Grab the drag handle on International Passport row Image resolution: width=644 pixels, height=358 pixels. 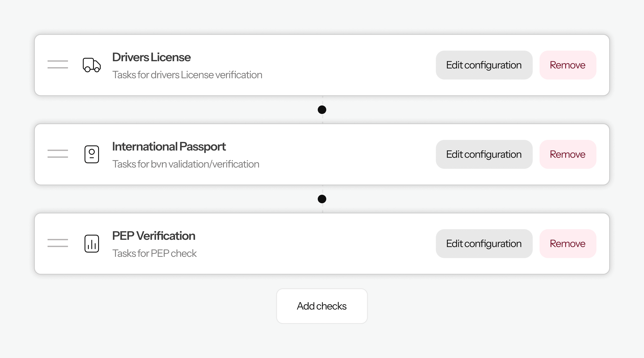coord(58,154)
